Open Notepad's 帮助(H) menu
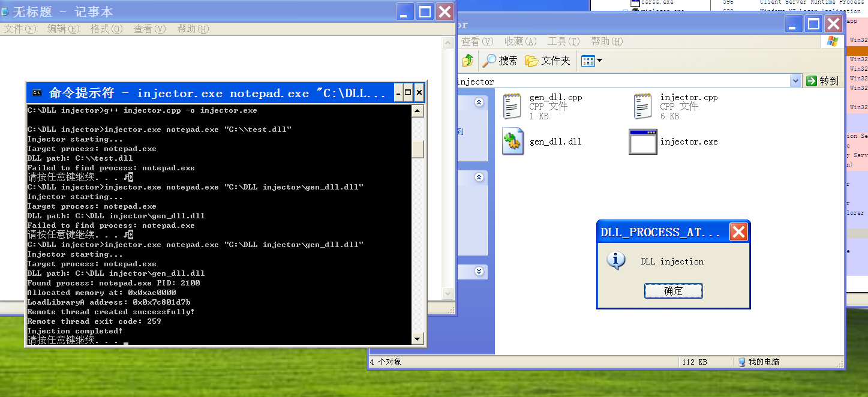This screenshot has width=868, height=397. click(x=193, y=29)
